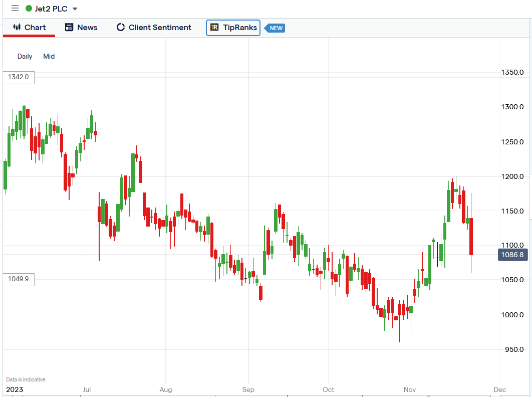
Task: Click the NEW badge next to TipRanks
Action: click(x=275, y=28)
